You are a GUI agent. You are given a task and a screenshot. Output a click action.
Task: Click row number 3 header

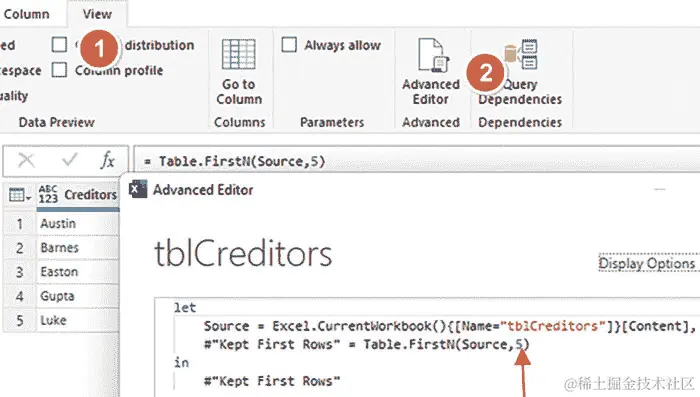20,272
